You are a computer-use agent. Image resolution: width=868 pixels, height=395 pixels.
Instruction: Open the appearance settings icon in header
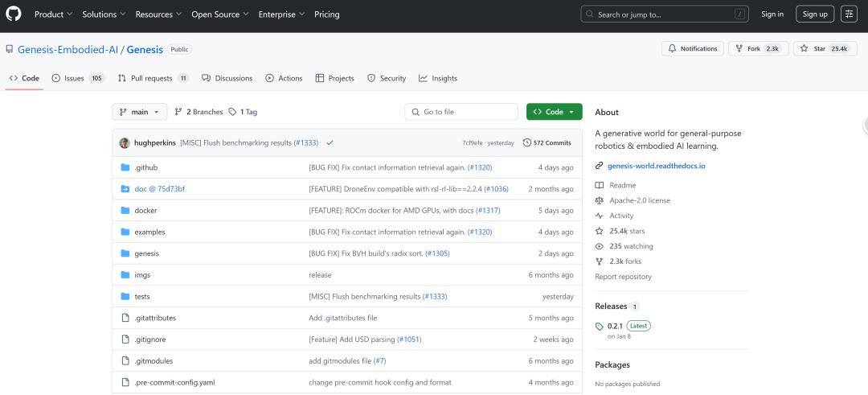point(850,14)
